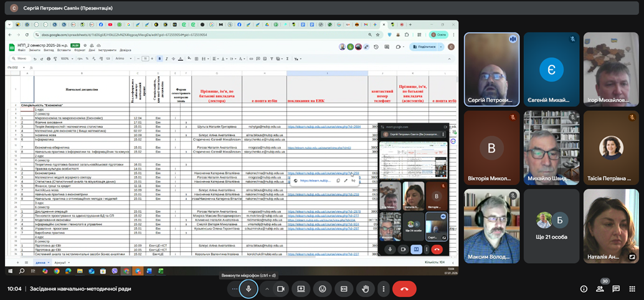The image size is (644, 300).
Task: Expand video settings chevron beside camera button
Action: (x=267, y=289)
